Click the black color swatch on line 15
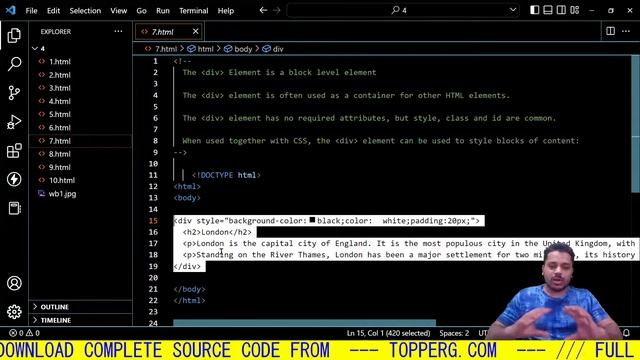Screen dimensions: 640x360 click(x=312, y=220)
